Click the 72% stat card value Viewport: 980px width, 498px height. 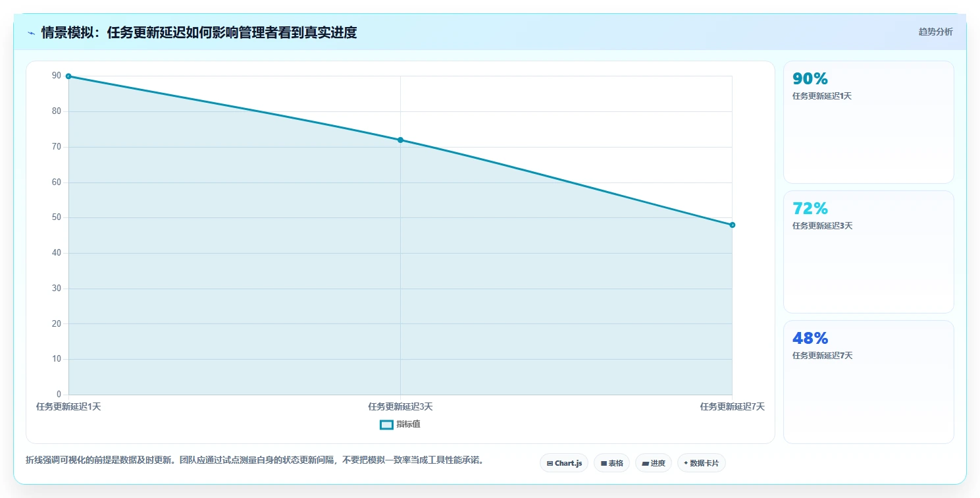click(810, 209)
